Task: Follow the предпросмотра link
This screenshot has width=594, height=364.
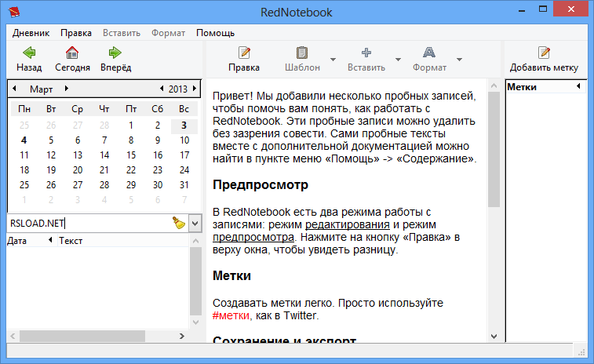Action: pyautogui.click(x=253, y=237)
